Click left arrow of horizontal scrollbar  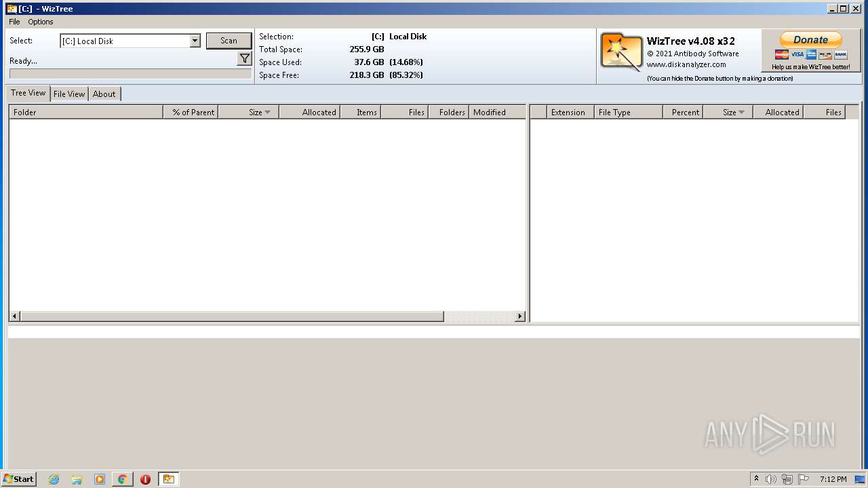15,317
